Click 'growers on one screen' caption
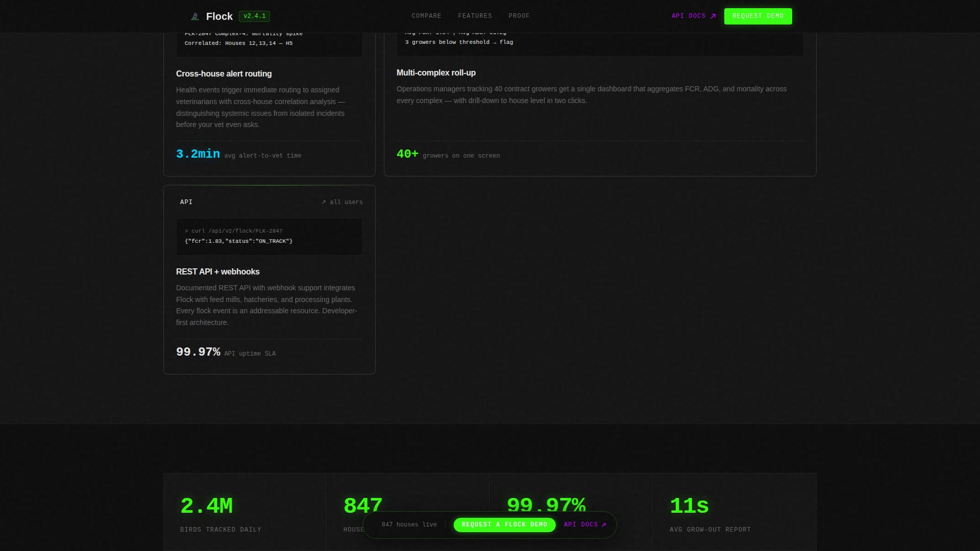This screenshot has height=551, width=980. (461, 156)
